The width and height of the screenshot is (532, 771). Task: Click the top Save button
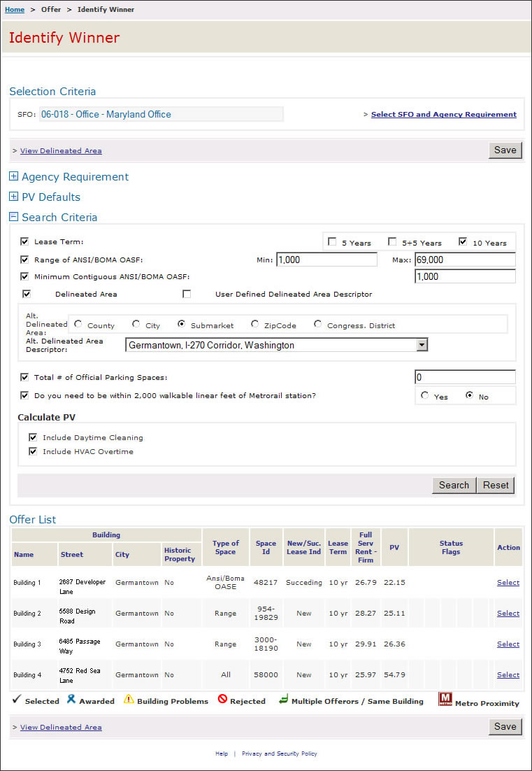pos(505,150)
